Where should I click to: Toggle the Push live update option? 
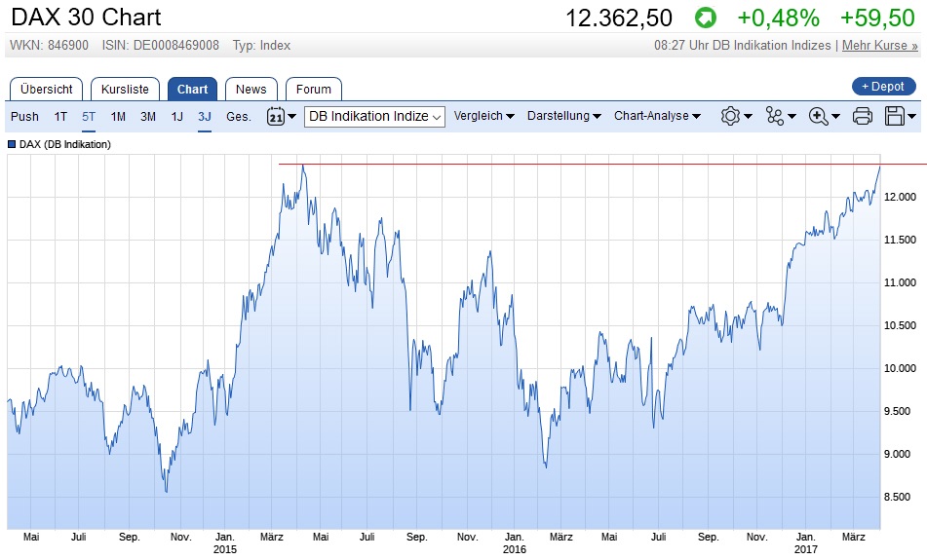[x=24, y=117]
